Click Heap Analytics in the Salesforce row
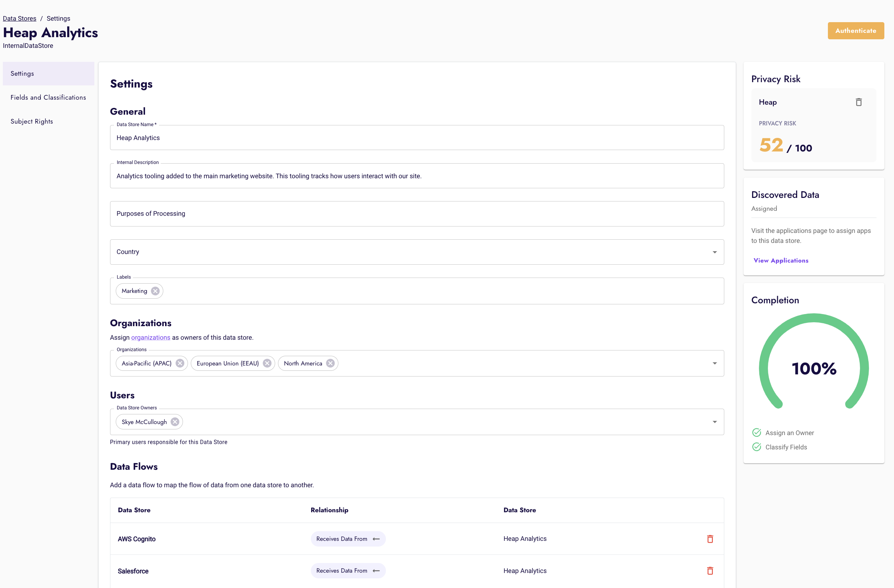Screen dimensions: 894x588 tap(525, 571)
